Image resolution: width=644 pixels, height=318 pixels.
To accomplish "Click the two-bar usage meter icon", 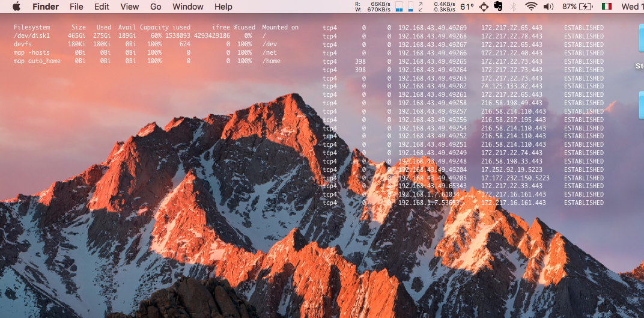I will point(399,6).
